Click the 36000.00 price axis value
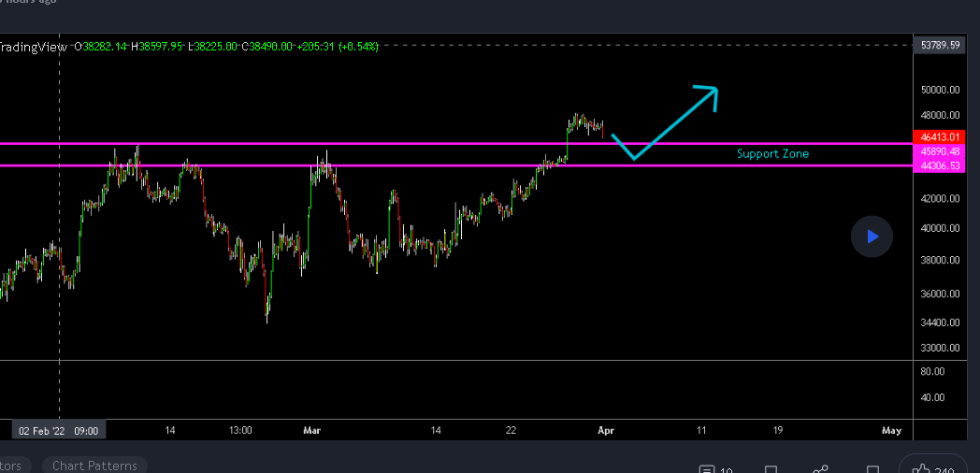 [940, 294]
